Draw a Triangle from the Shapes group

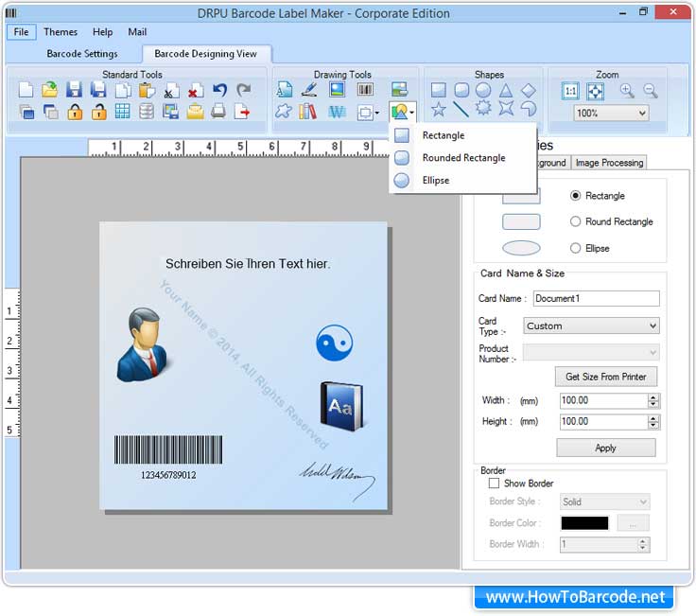tap(506, 90)
